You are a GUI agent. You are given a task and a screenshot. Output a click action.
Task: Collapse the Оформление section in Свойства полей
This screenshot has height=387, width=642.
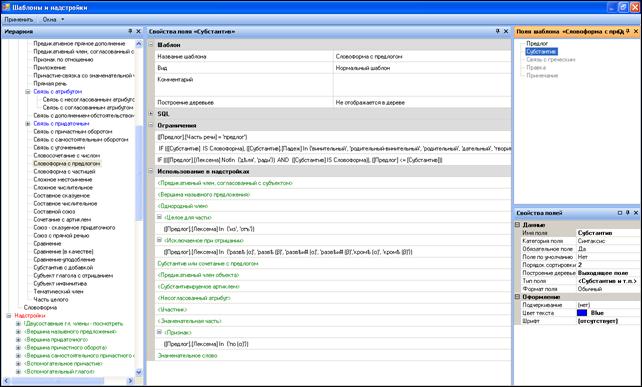[x=518, y=297]
